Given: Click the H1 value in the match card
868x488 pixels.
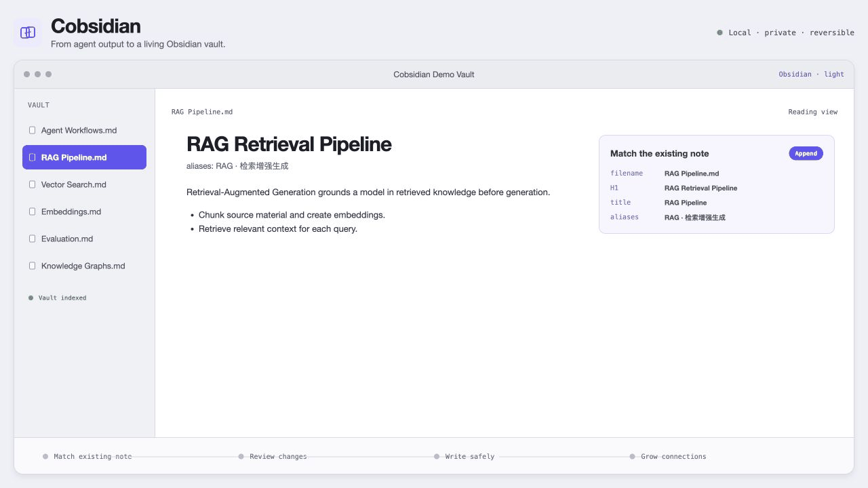Looking at the screenshot, I should click(x=701, y=188).
